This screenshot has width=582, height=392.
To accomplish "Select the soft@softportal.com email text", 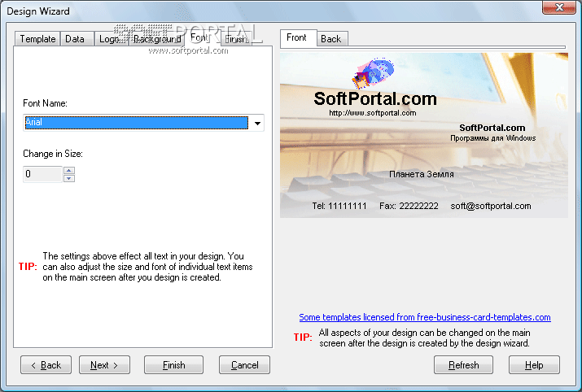I will click(491, 206).
